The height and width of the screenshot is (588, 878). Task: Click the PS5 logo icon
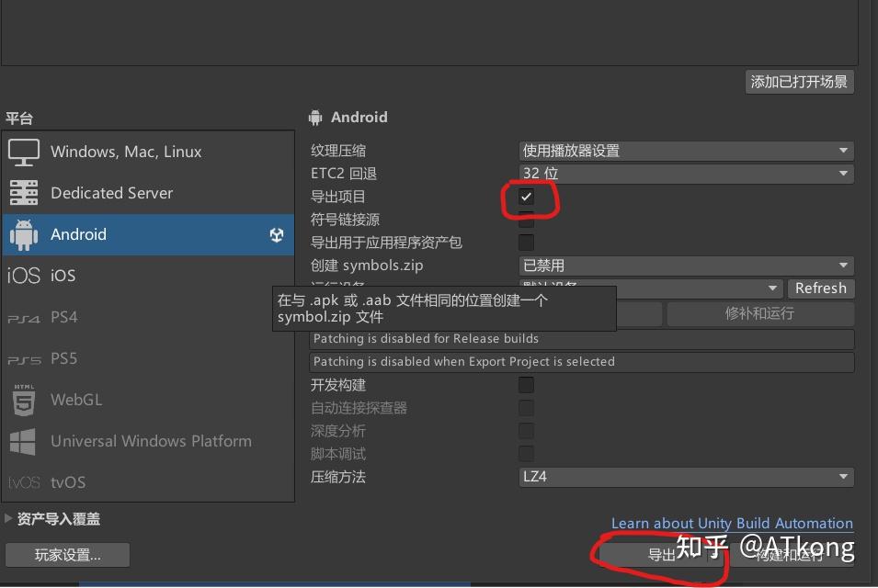coord(24,360)
